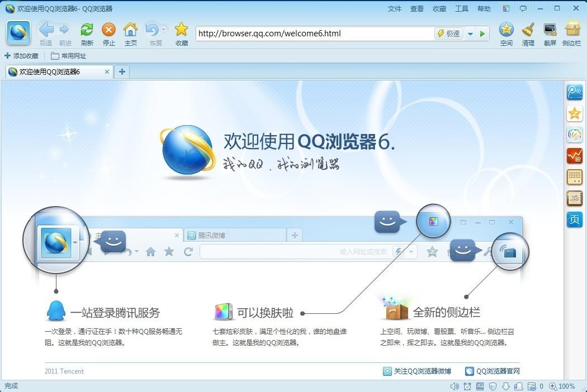Image resolution: width=587 pixels, height=392 pixels.
Task: Open the radio sidebar icon
Action: tap(574, 177)
